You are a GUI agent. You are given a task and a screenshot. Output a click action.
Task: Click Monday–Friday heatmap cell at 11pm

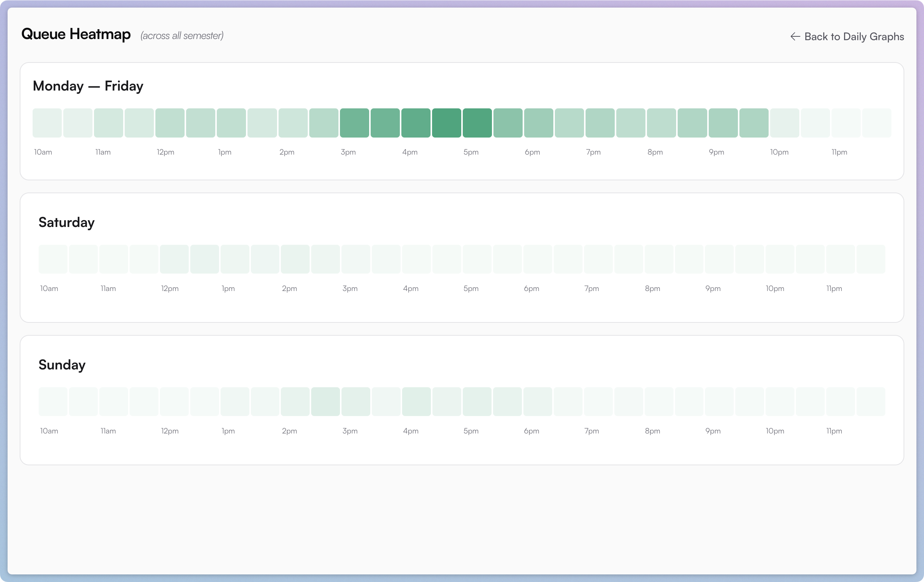click(x=846, y=123)
